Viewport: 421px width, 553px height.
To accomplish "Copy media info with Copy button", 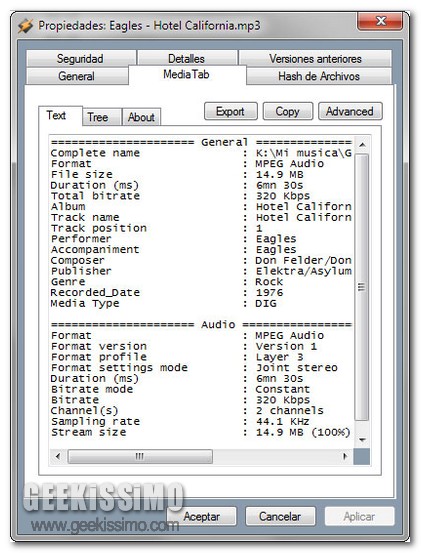I will click(288, 111).
